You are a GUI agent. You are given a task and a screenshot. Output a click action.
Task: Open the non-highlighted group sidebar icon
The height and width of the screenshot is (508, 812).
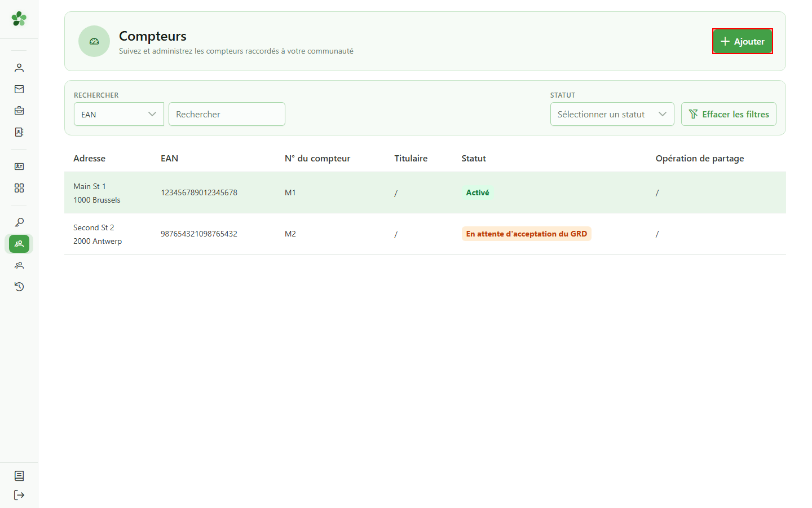click(19, 265)
